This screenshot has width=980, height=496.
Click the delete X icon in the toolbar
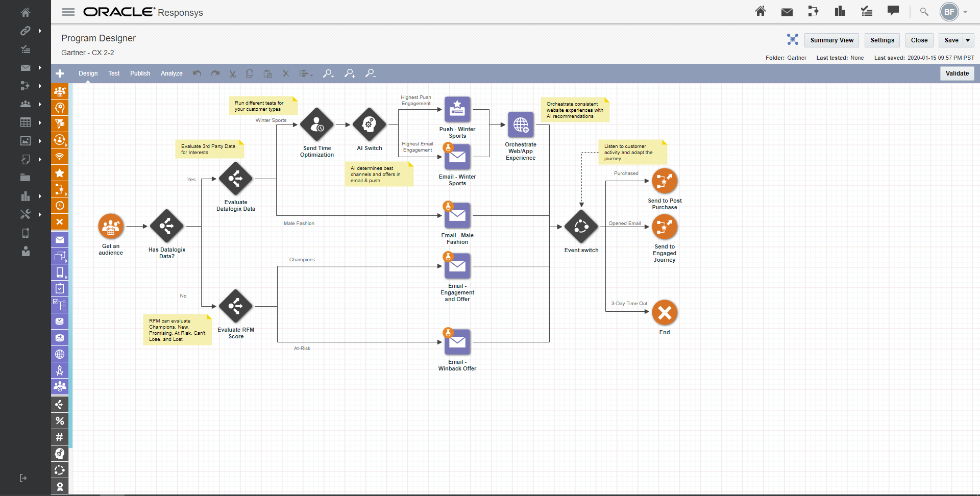coord(286,73)
